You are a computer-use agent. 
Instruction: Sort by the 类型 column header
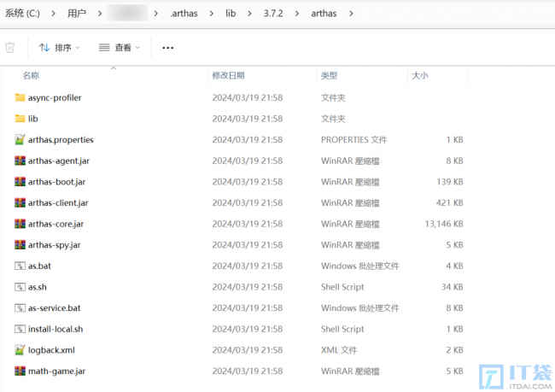click(330, 75)
